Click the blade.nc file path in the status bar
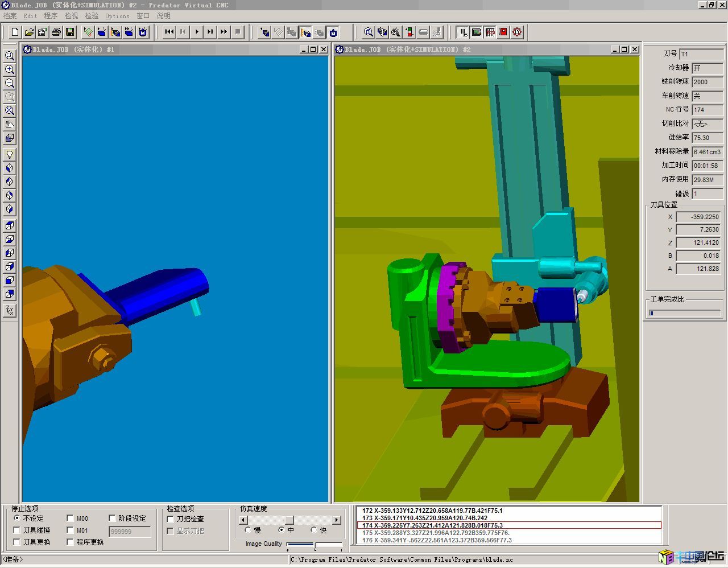Image resolution: width=728 pixels, height=568 pixels. 402,559
